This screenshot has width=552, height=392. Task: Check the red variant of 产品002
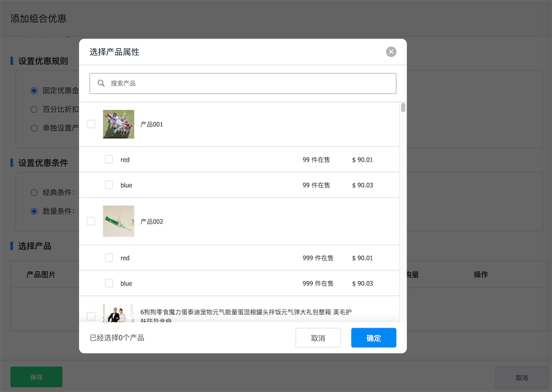pyautogui.click(x=109, y=257)
